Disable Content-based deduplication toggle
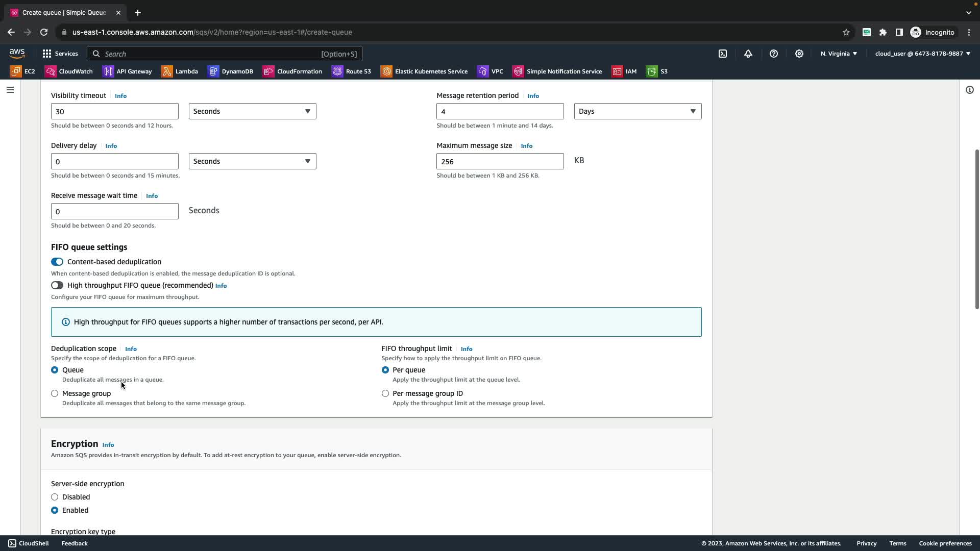Image resolution: width=980 pixels, height=551 pixels. coord(57,262)
